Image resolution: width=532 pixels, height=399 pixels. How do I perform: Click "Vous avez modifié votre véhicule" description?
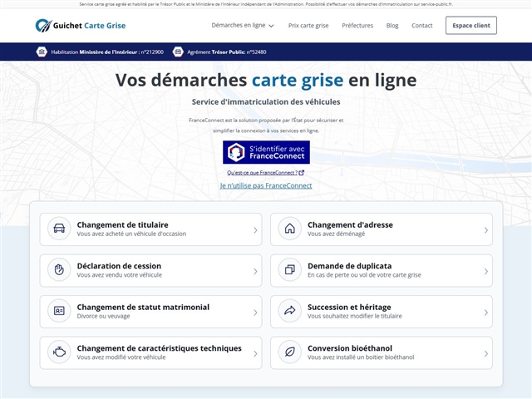pyautogui.click(x=121, y=357)
